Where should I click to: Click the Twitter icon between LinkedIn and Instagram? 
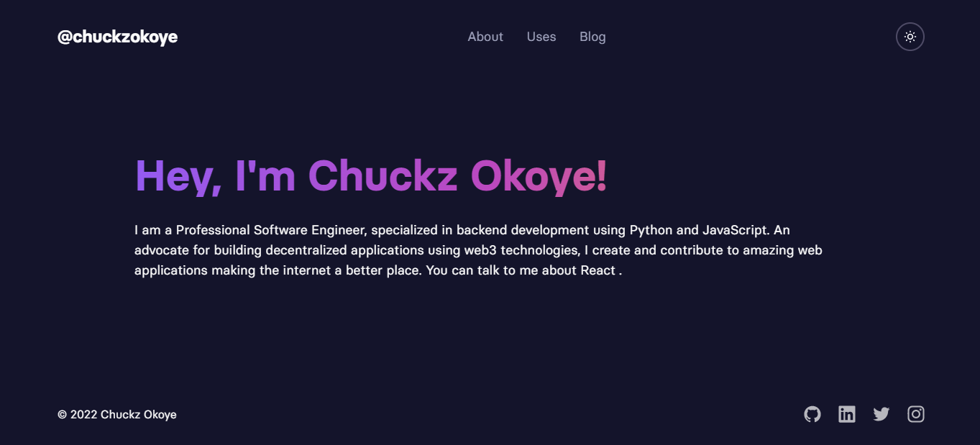pos(881,414)
